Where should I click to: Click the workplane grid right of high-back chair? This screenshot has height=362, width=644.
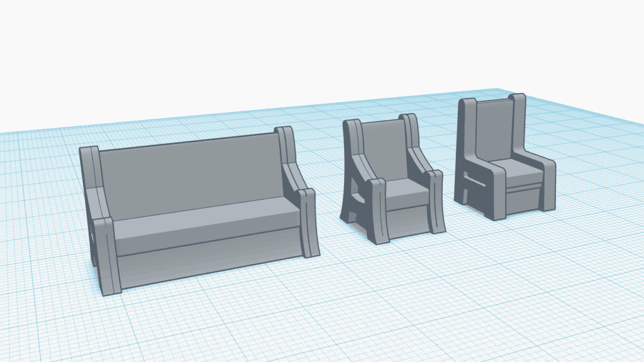(597, 189)
